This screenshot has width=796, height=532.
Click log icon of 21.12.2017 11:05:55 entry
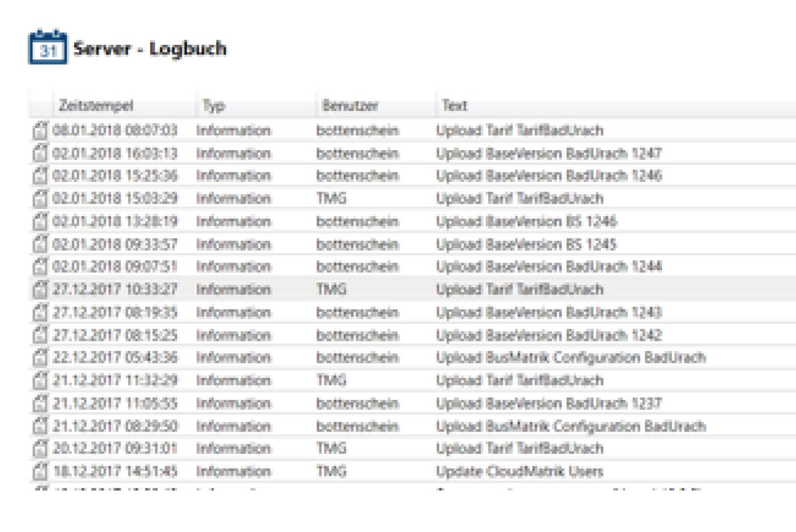tap(40, 403)
